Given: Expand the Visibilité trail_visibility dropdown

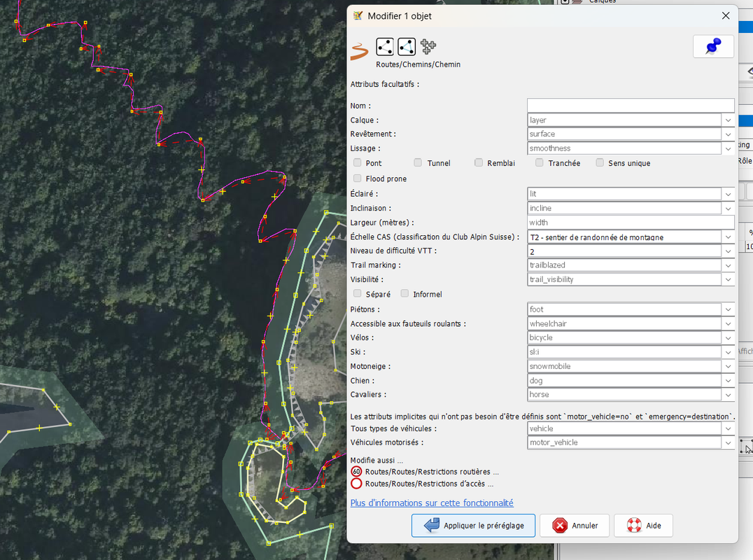Looking at the screenshot, I should (x=728, y=279).
